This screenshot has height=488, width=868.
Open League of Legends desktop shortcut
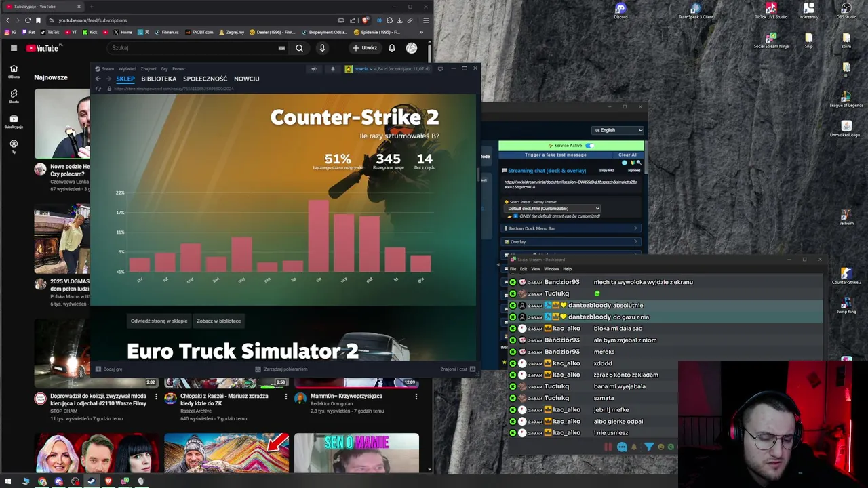846,98
